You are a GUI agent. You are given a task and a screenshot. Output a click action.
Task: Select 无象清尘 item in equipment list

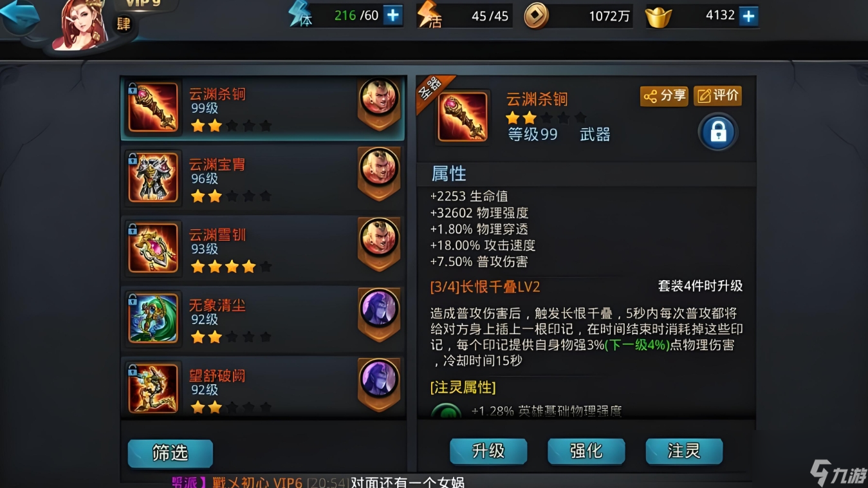(x=263, y=319)
